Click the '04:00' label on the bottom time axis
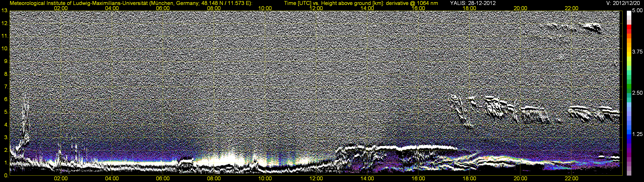The width and height of the screenshot is (644, 182). click(x=112, y=179)
